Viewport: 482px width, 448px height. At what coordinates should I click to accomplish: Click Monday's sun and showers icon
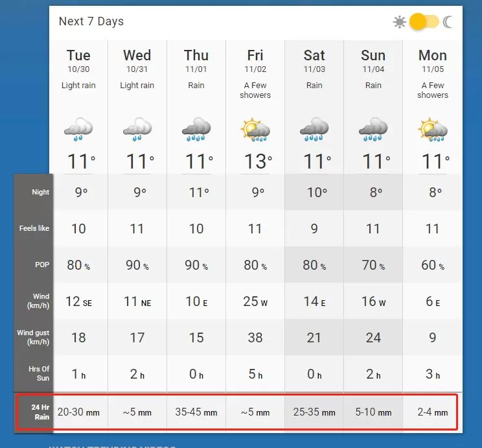pos(433,129)
